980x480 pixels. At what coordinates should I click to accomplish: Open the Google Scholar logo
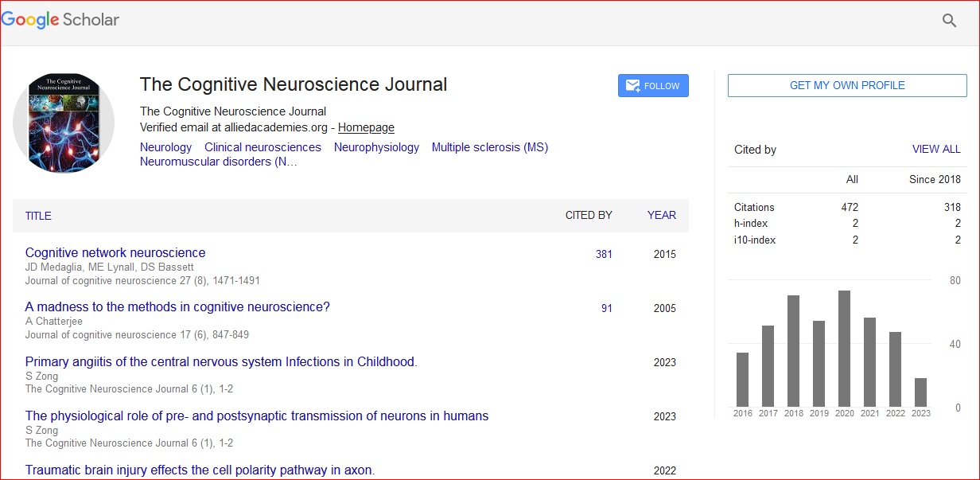60,20
